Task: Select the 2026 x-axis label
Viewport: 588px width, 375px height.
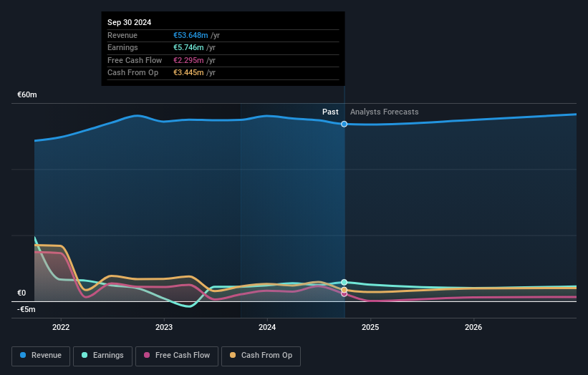Action: click(473, 327)
